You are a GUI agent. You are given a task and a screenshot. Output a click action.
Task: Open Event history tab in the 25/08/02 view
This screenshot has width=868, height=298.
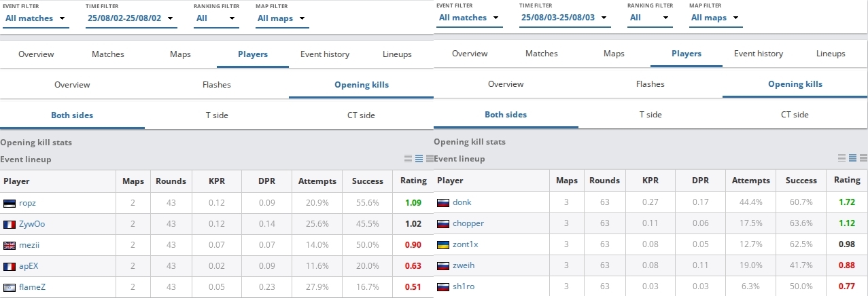(325, 54)
